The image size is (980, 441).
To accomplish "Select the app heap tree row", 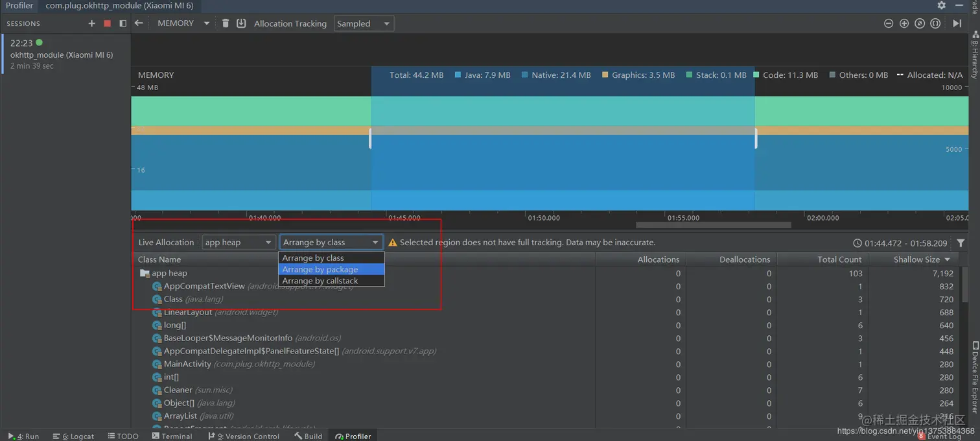I will coord(546,273).
